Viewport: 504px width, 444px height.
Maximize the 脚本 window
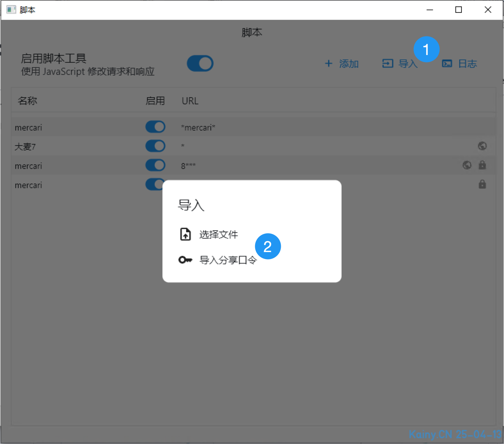coord(458,10)
